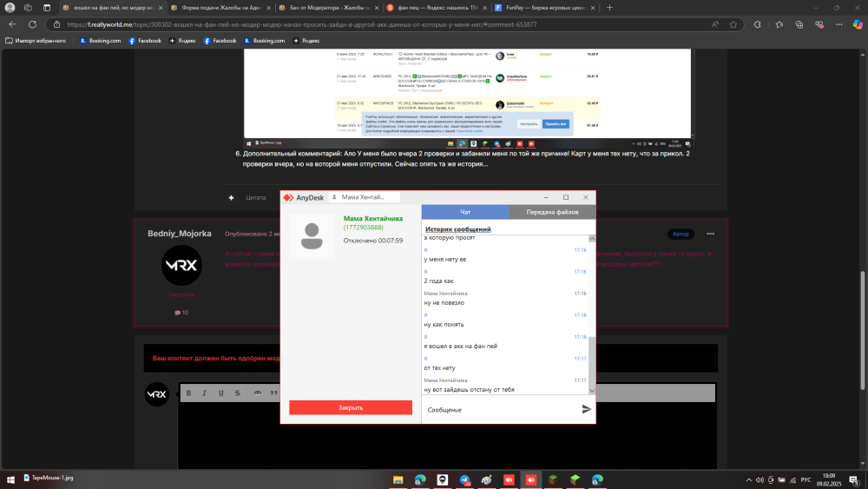Toggle strikethrough formatting in the reply editor
Viewport: 868px width, 489px height.
pos(238,393)
